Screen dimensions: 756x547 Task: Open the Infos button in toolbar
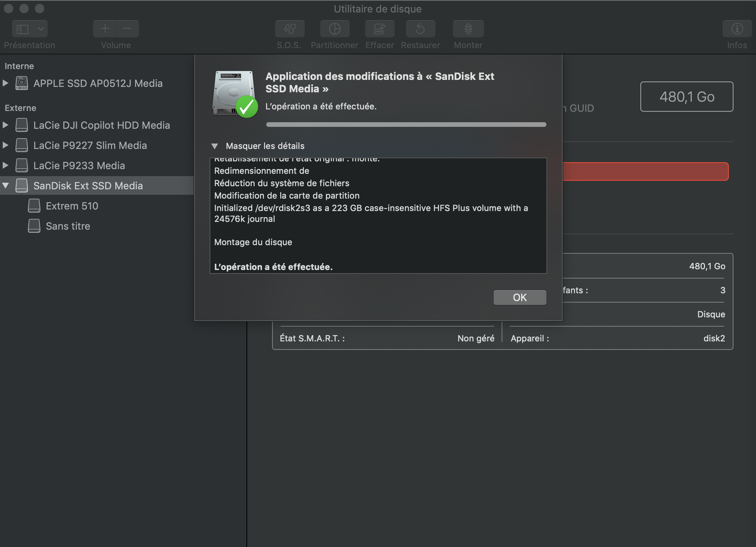tap(737, 29)
